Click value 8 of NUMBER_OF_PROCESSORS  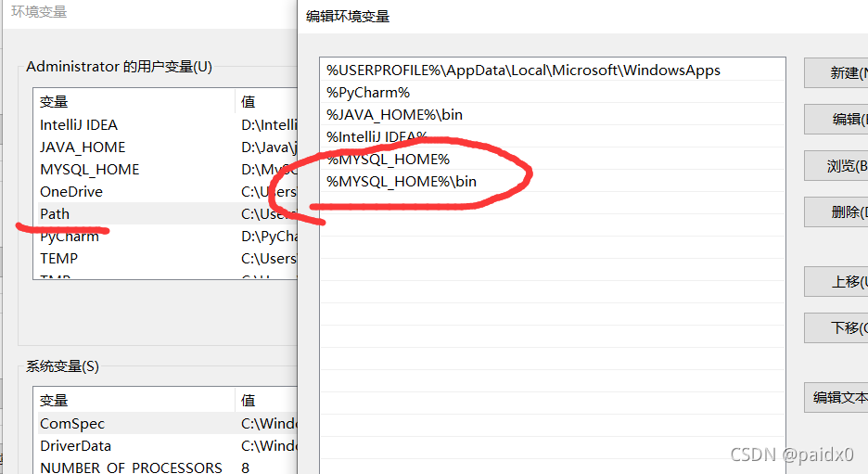[245, 468]
